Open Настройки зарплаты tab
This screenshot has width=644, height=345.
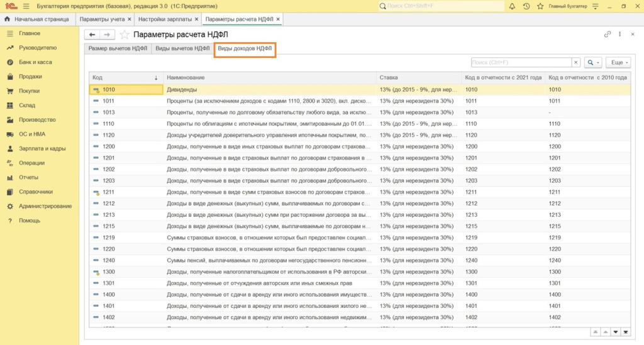coord(165,19)
